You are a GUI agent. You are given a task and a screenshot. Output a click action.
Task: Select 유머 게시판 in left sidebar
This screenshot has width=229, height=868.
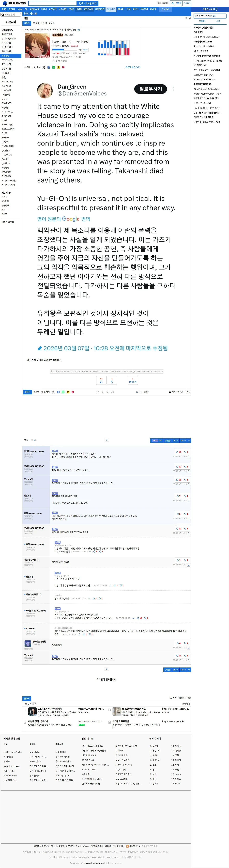tap(6, 51)
